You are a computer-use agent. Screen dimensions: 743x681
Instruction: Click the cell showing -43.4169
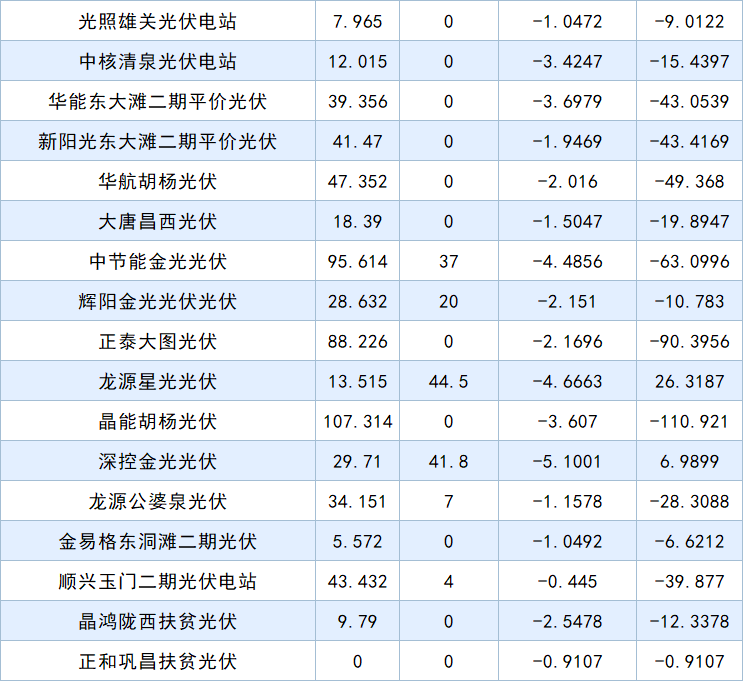click(689, 141)
